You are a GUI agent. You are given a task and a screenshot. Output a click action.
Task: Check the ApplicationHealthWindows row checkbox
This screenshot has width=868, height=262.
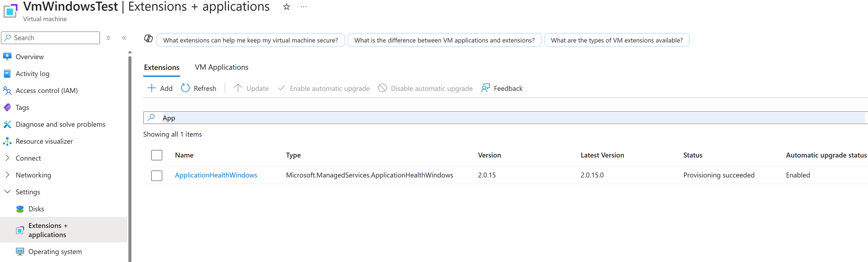pyautogui.click(x=156, y=175)
